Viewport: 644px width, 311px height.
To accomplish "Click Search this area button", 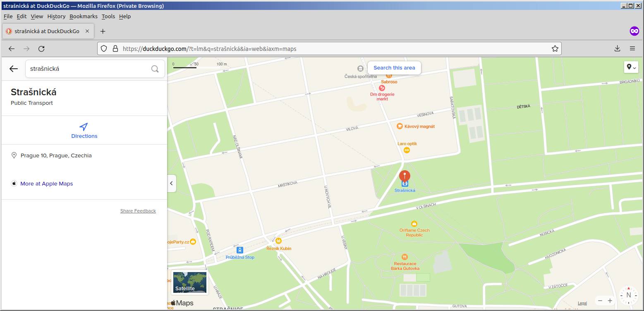I will [394, 68].
